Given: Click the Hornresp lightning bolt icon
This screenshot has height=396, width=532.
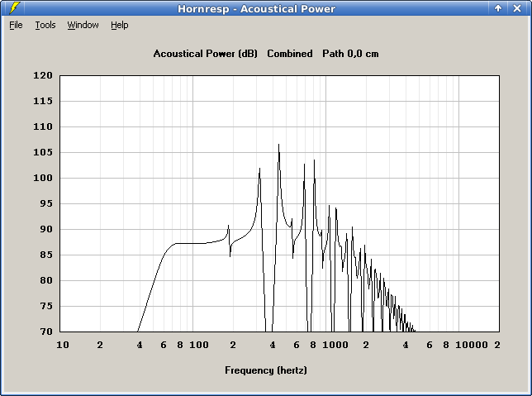Looking at the screenshot, I should pos(14,8).
